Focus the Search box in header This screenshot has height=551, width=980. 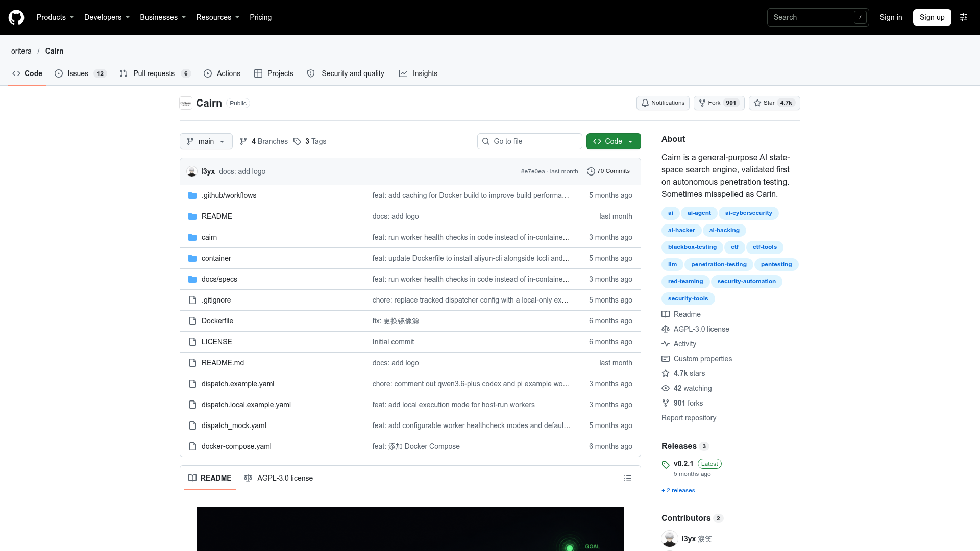point(818,17)
